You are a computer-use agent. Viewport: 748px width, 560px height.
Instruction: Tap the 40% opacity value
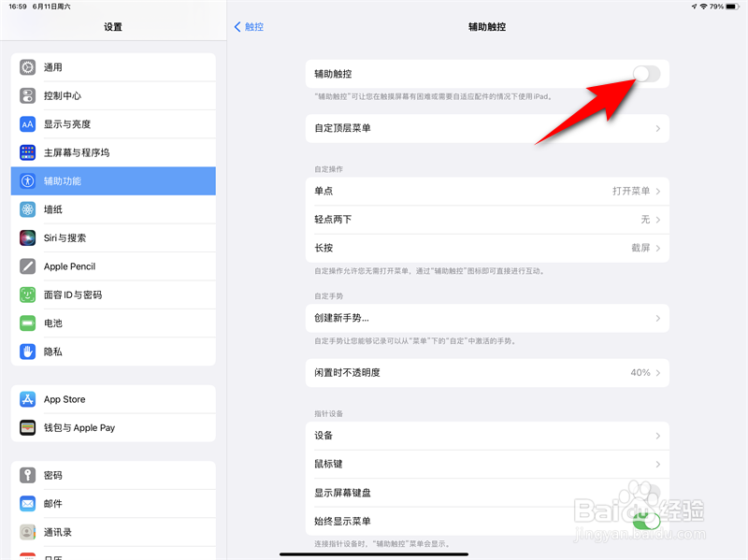coord(640,373)
